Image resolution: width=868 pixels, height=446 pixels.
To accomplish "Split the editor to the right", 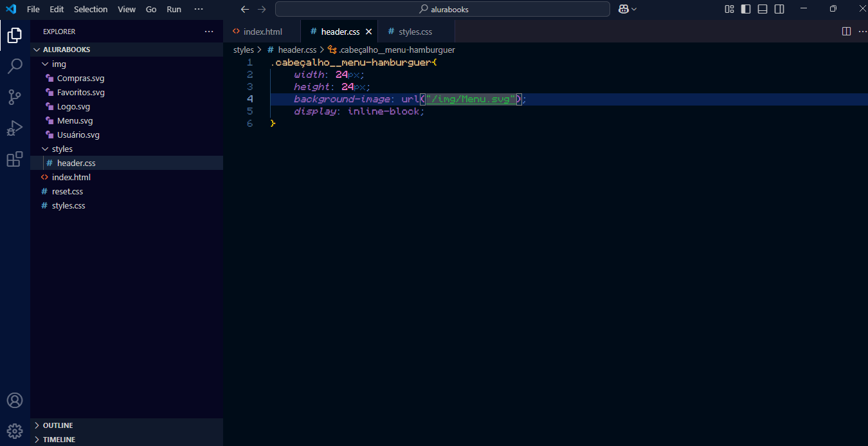I will [x=846, y=32].
